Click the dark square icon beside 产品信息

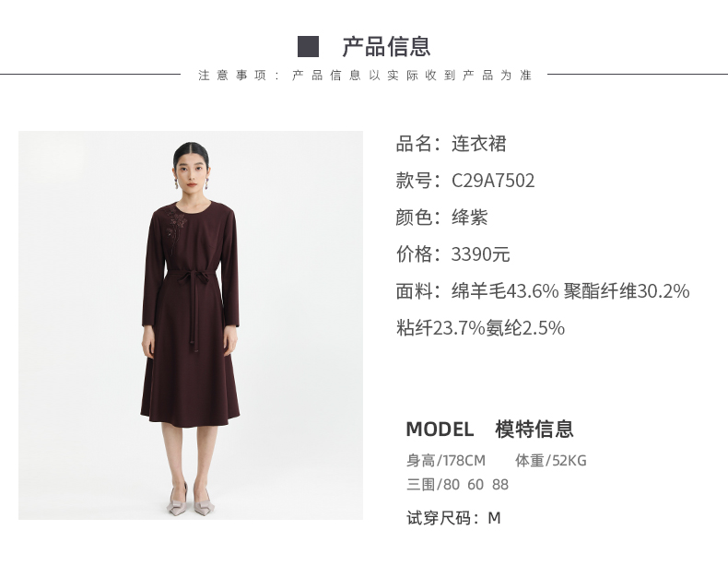click(308, 46)
